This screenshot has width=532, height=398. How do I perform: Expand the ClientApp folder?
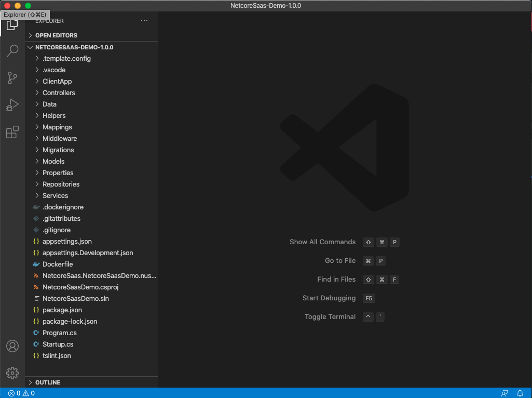(57, 82)
